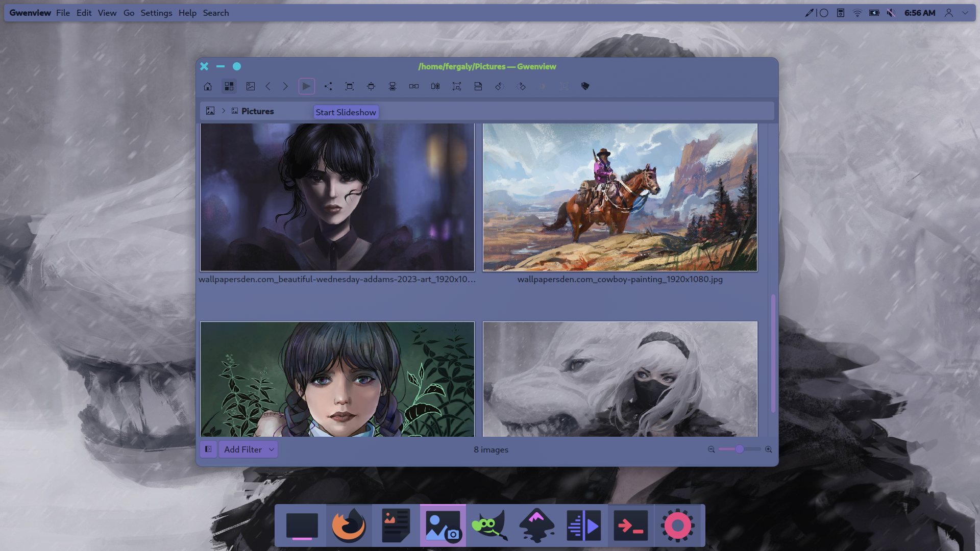Select the girl with braids green thumbnail
The image size is (980, 551).
[x=337, y=379]
